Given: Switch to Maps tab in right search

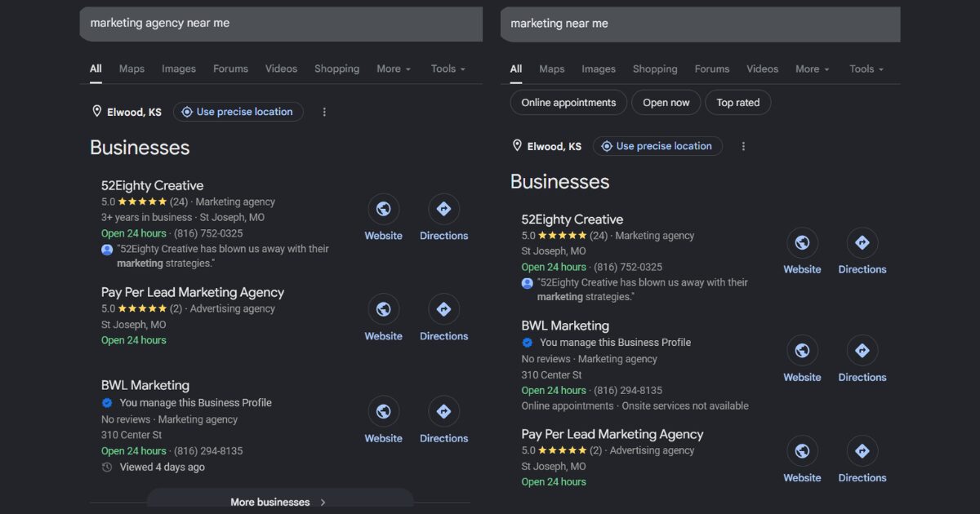Looking at the screenshot, I should [x=552, y=69].
